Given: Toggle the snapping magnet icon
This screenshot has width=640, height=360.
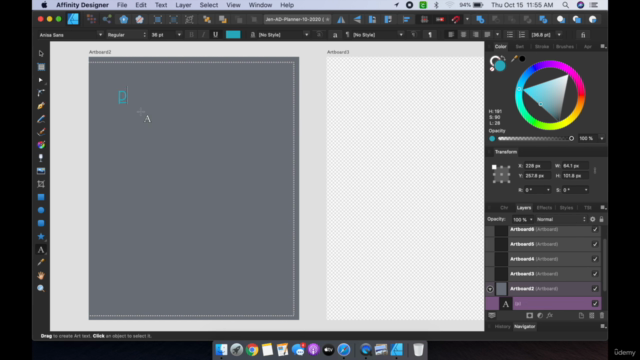Looking at the screenshot, I should [456, 19].
